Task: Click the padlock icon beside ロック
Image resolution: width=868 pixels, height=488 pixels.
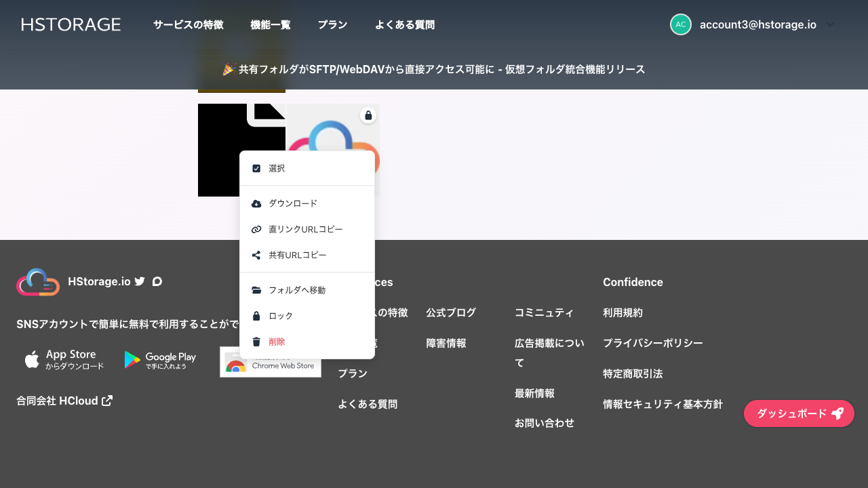Action: pos(256,316)
